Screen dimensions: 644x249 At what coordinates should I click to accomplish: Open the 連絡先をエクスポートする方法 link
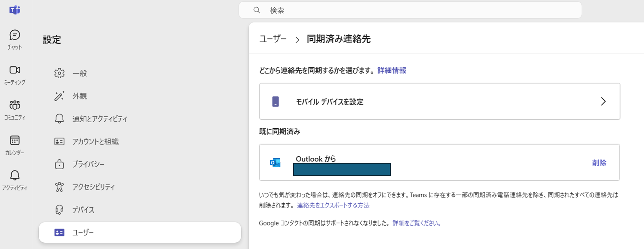333,205
